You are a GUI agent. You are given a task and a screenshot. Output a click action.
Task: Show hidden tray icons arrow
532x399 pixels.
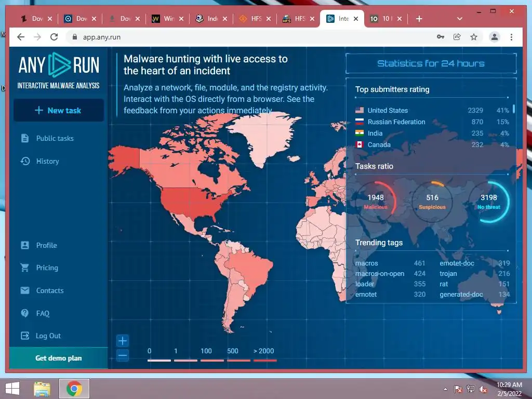[x=445, y=389]
